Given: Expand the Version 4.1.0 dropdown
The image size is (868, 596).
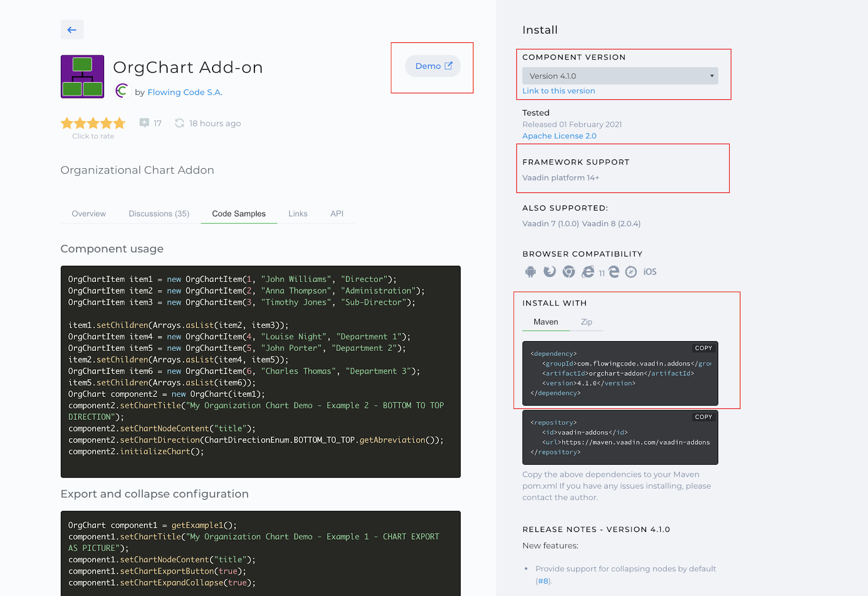Looking at the screenshot, I should point(620,76).
